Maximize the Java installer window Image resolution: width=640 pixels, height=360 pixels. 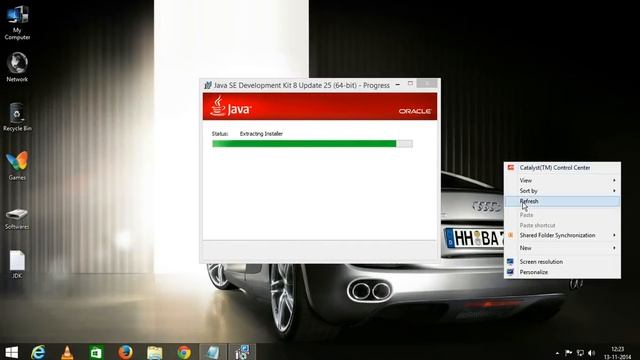click(x=410, y=84)
